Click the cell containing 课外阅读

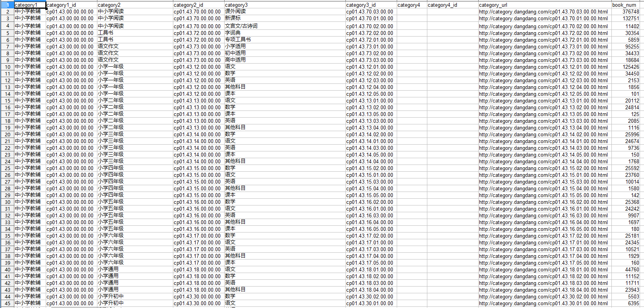pyautogui.click(x=285, y=12)
